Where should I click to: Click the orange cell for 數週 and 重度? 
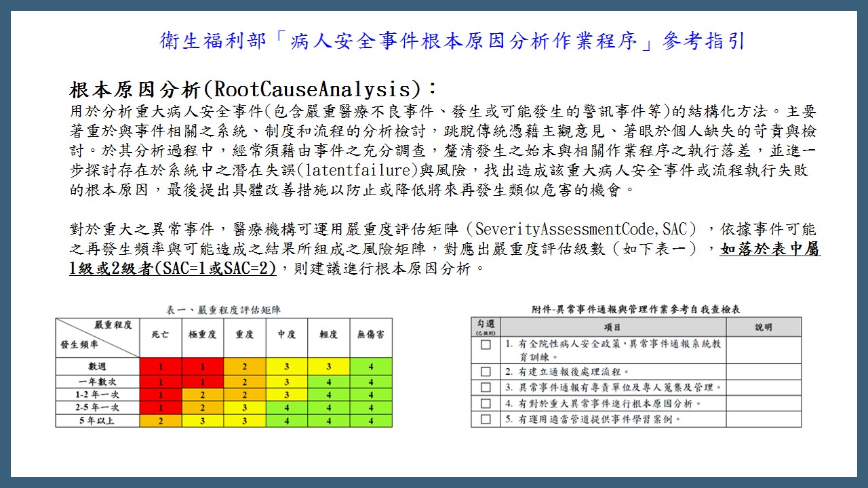pos(245,367)
